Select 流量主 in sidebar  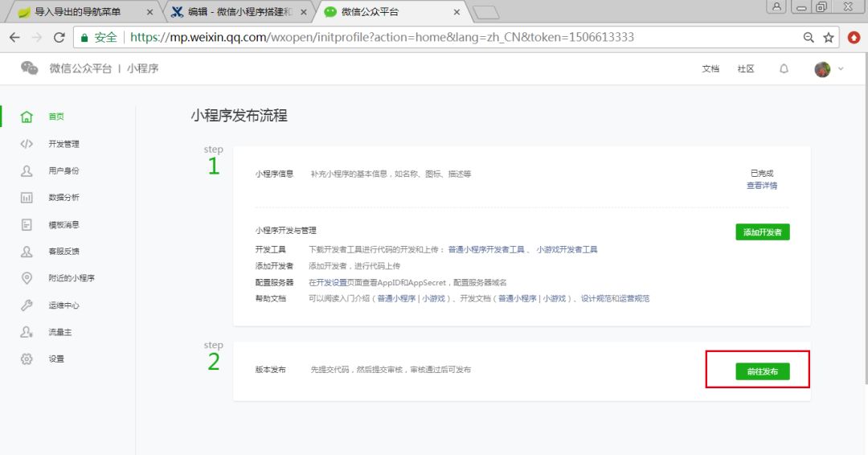[59, 332]
